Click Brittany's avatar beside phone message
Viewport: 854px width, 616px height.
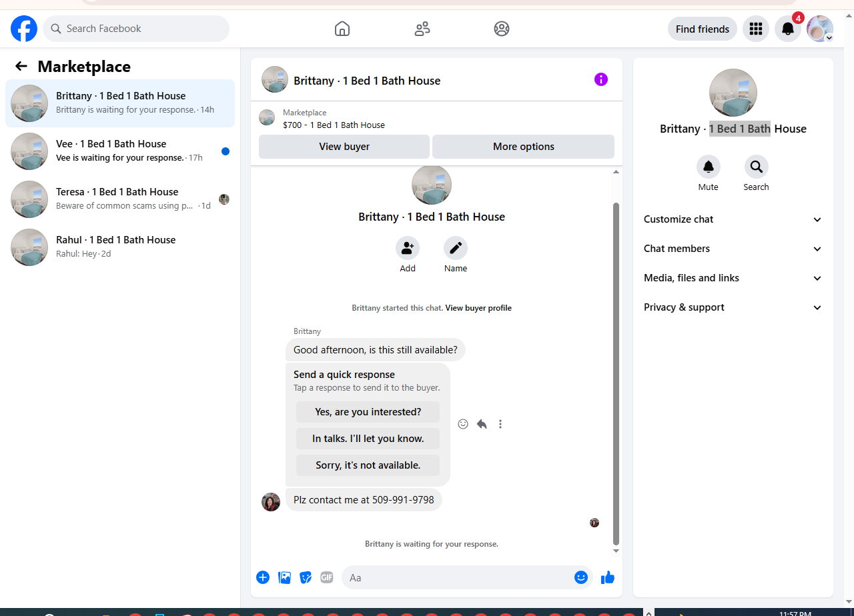[271, 502]
